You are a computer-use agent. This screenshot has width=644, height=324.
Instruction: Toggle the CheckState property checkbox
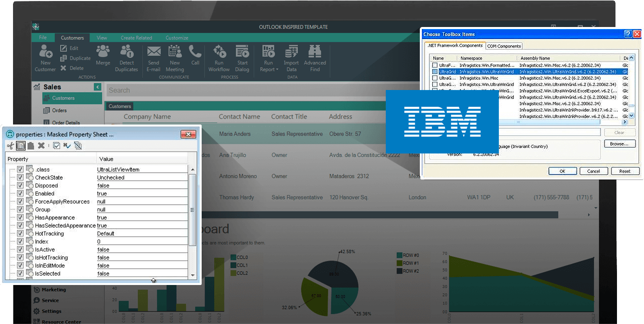pos(20,177)
